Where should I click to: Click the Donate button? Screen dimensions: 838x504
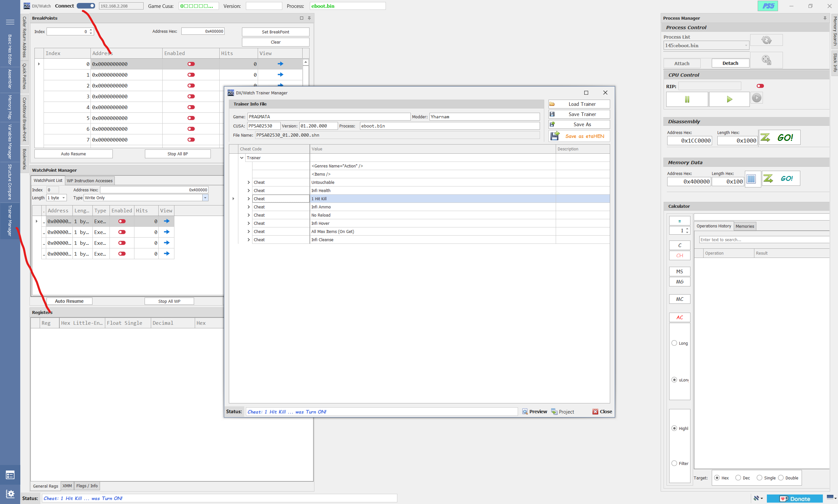coord(794,498)
